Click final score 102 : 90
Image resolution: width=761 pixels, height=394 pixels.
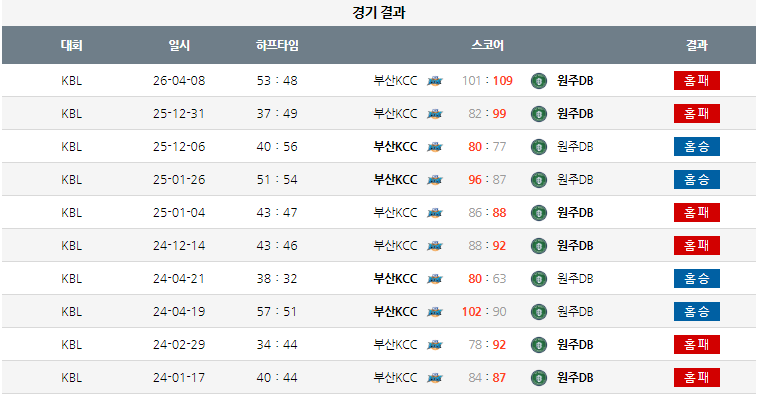pyautogui.click(x=484, y=312)
